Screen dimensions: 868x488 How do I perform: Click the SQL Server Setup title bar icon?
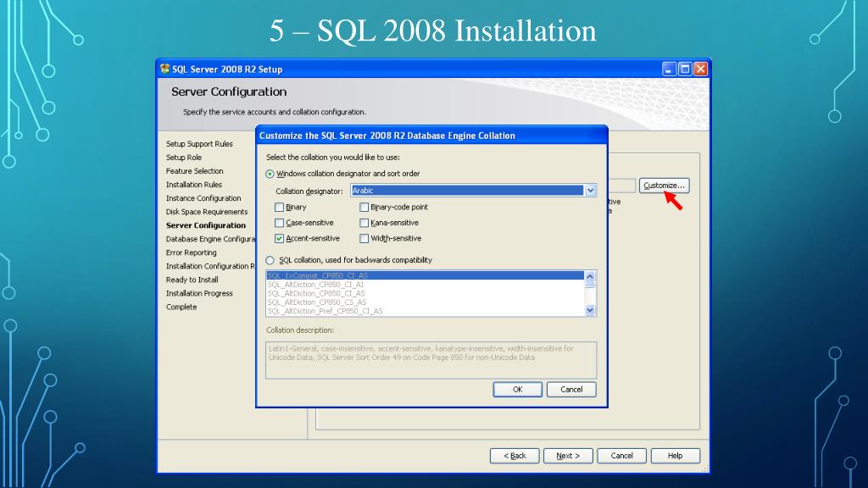tap(164, 69)
